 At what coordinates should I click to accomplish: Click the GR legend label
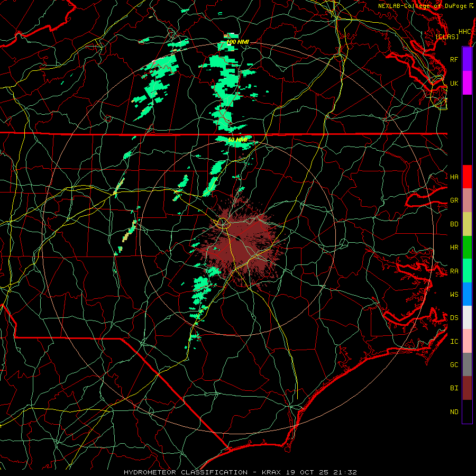pyautogui.click(x=454, y=200)
